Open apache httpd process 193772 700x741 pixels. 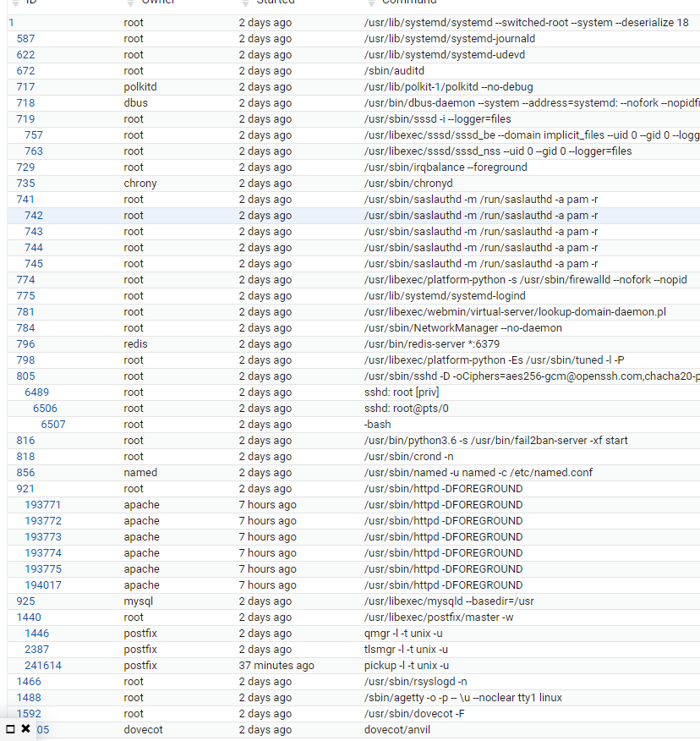(x=43, y=521)
